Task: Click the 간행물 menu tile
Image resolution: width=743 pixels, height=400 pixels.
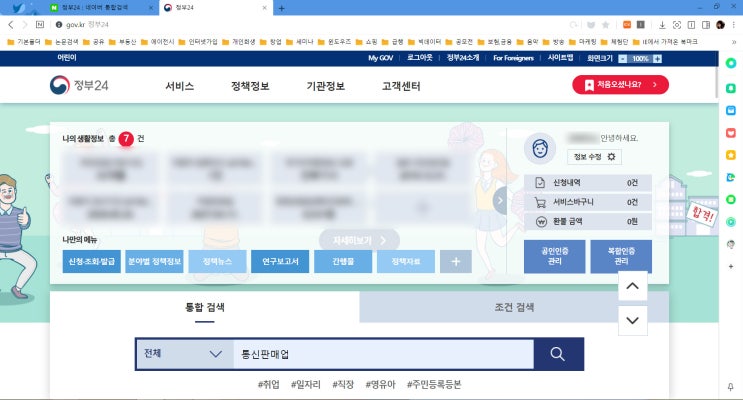Action: [x=343, y=262]
